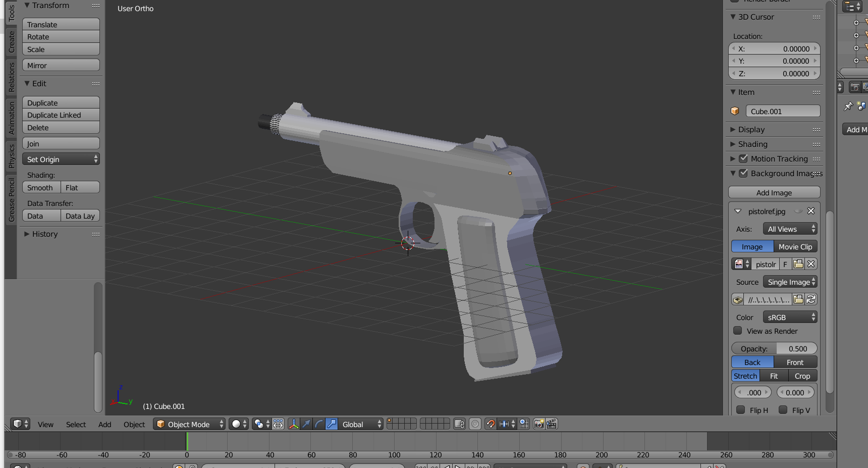
Task: Collapse the pistolref.jpg image settings
Action: [738, 211]
